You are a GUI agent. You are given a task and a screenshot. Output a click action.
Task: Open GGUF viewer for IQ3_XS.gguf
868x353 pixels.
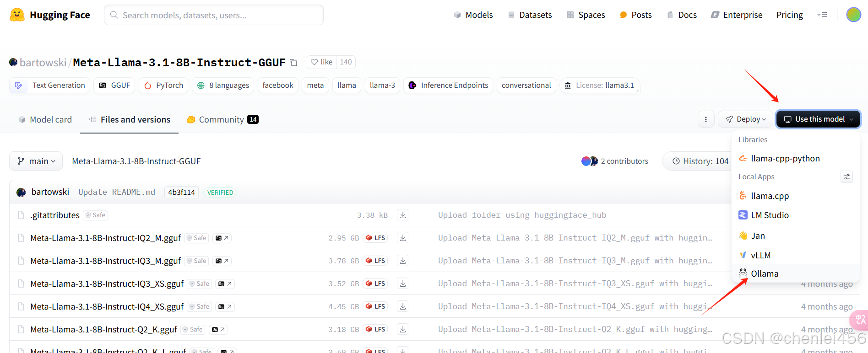tap(225, 283)
